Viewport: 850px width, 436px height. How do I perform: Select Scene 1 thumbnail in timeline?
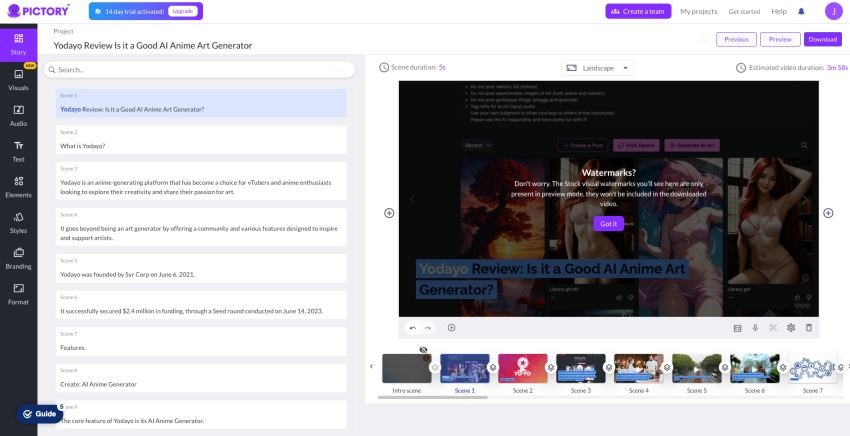click(x=465, y=368)
